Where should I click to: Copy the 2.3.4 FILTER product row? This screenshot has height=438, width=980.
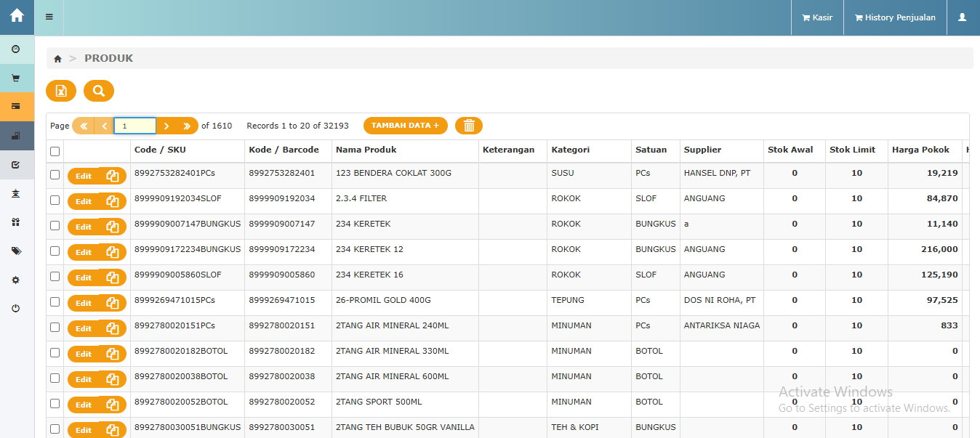(113, 201)
